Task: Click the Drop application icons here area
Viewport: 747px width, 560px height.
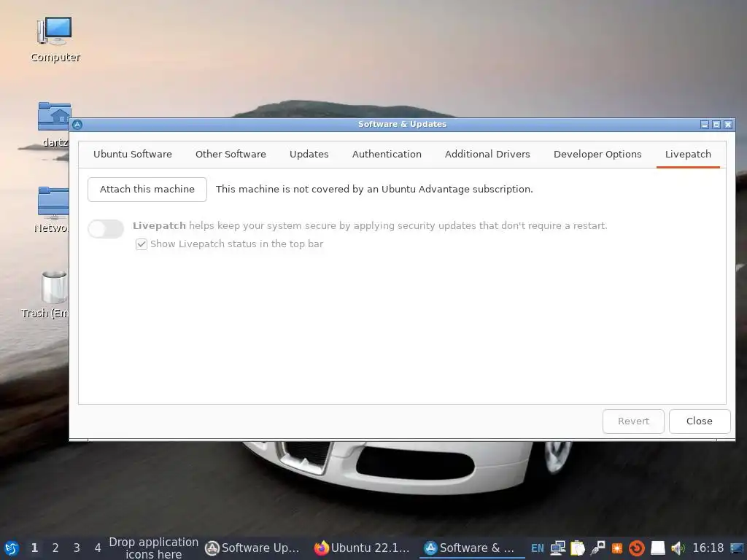Action: pyautogui.click(x=153, y=548)
